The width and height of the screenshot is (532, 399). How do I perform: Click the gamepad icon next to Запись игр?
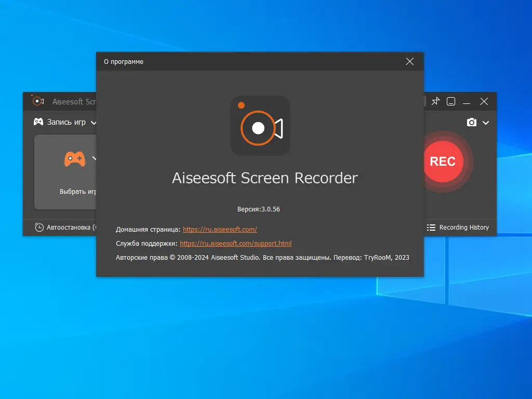[x=38, y=122]
